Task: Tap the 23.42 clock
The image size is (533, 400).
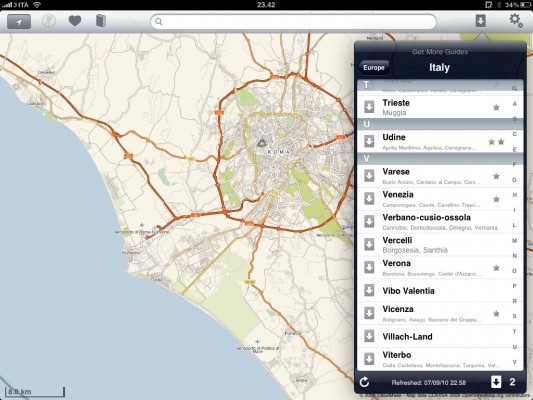Action: tap(266, 5)
